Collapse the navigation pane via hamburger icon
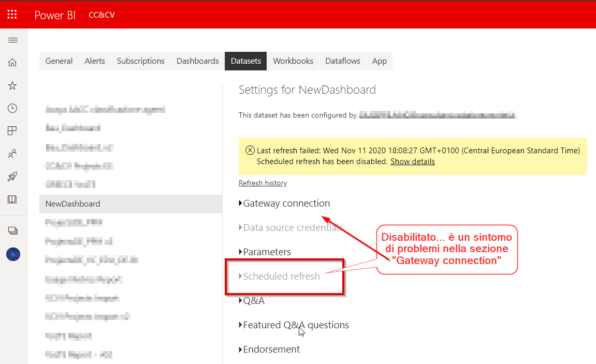Screen dimensions: 596x364 pyautogui.click(x=13, y=40)
